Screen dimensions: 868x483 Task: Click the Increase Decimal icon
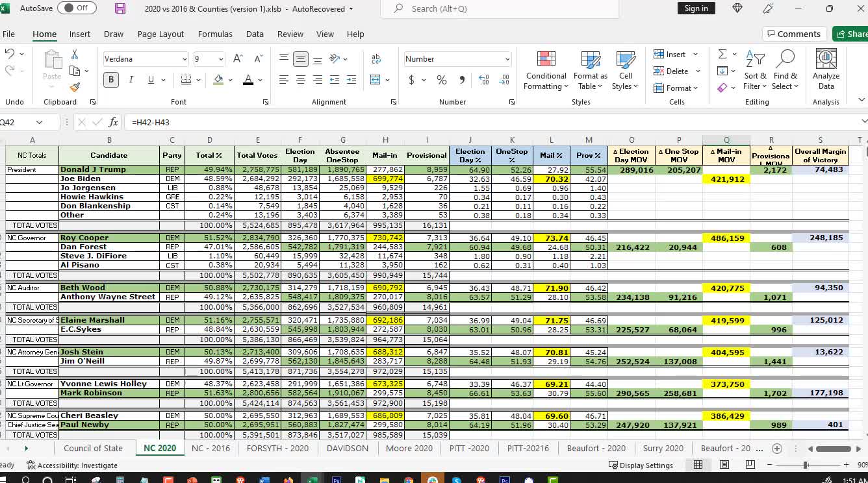[484, 80]
